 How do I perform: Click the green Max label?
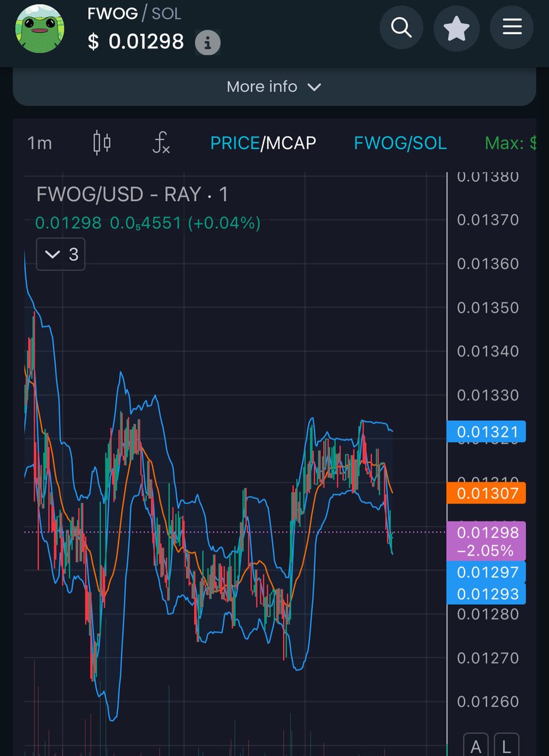(x=511, y=143)
